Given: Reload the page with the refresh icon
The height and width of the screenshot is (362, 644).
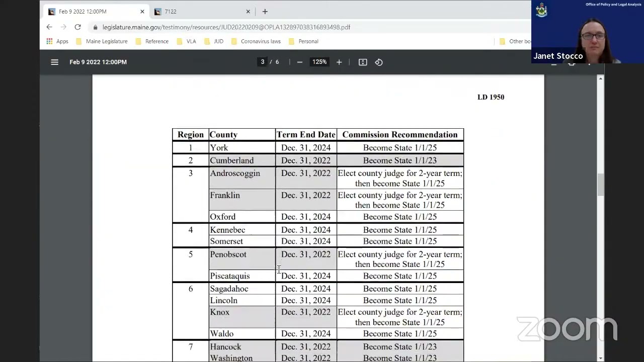Looking at the screenshot, I should 77,27.
